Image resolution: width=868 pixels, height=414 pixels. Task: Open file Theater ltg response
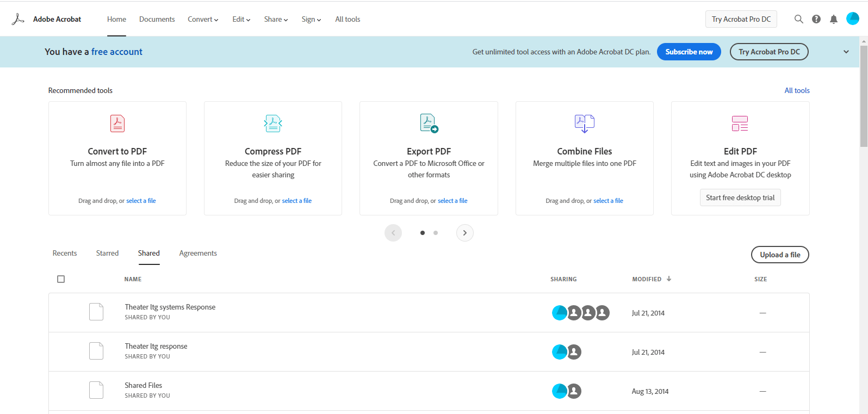(x=156, y=346)
